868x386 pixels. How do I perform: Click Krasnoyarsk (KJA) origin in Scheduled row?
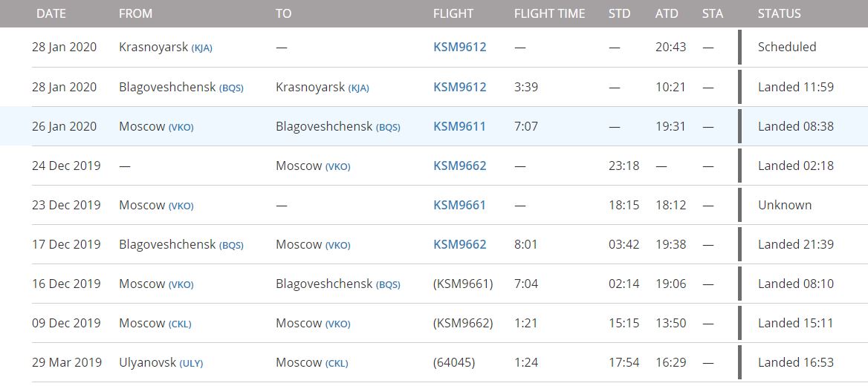[x=165, y=47]
